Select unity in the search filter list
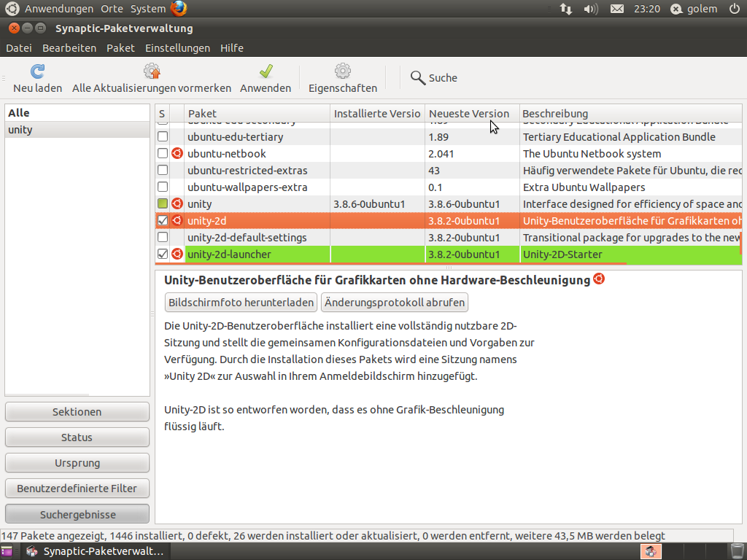 pyautogui.click(x=20, y=130)
